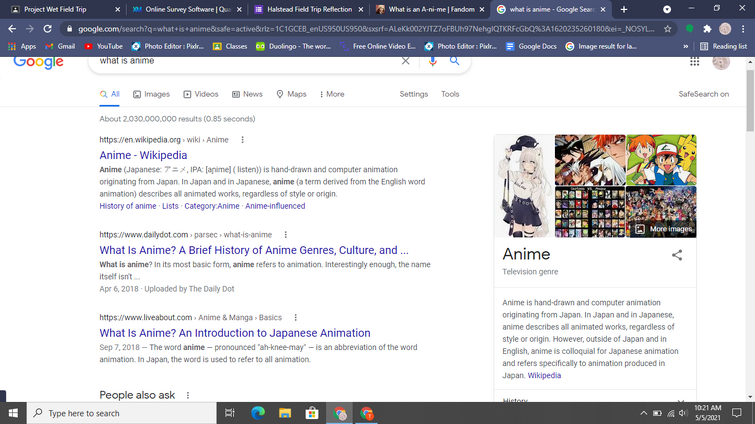Click the SafeSearch on label
Viewport: 755px width, 424px height.
click(703, 94)
